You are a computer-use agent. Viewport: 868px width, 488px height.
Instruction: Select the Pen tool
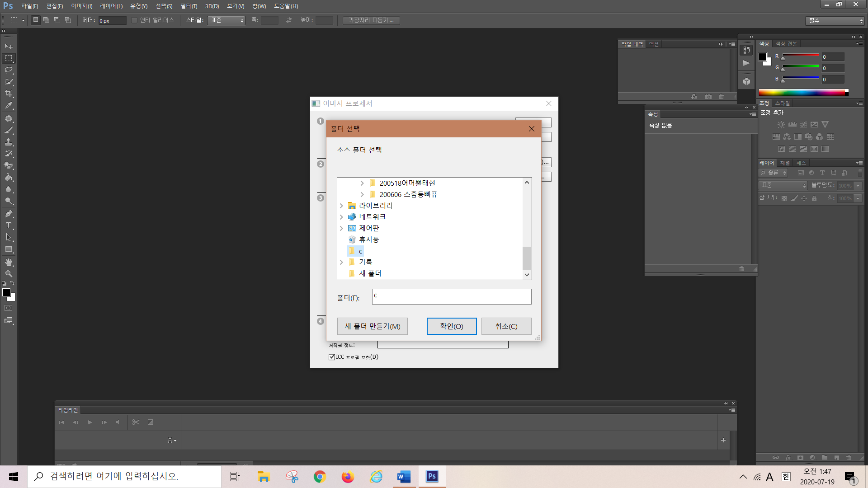click(x=9, y=214)
